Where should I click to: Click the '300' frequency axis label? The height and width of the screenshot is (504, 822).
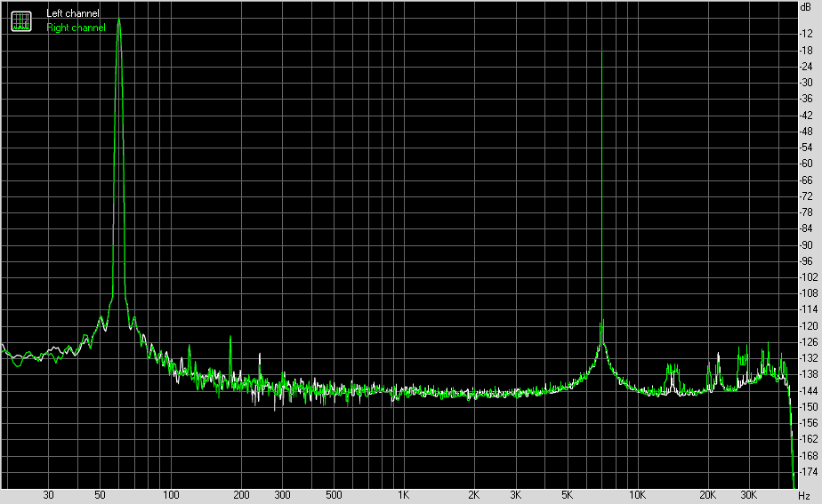[x=282, y=495]
